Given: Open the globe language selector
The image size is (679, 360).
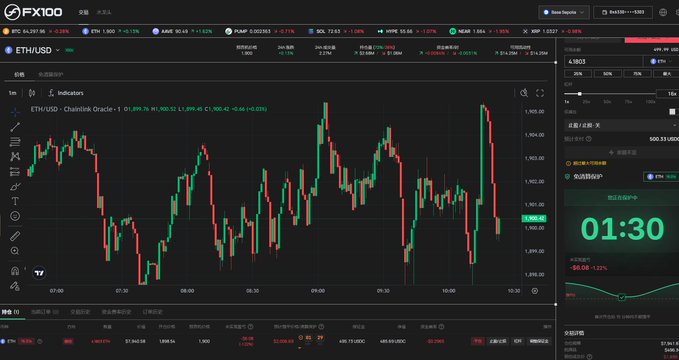Looking at the screenshot, I should (663, 12).
